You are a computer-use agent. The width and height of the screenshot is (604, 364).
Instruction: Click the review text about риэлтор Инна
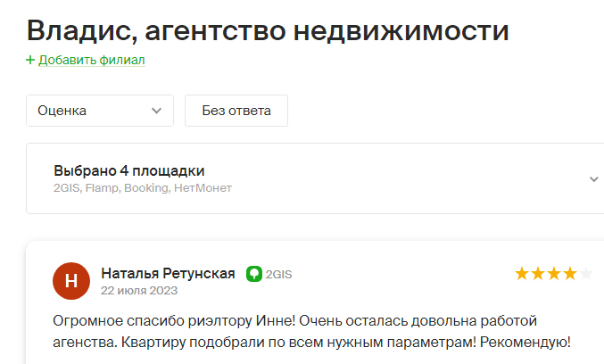(311, 331)
